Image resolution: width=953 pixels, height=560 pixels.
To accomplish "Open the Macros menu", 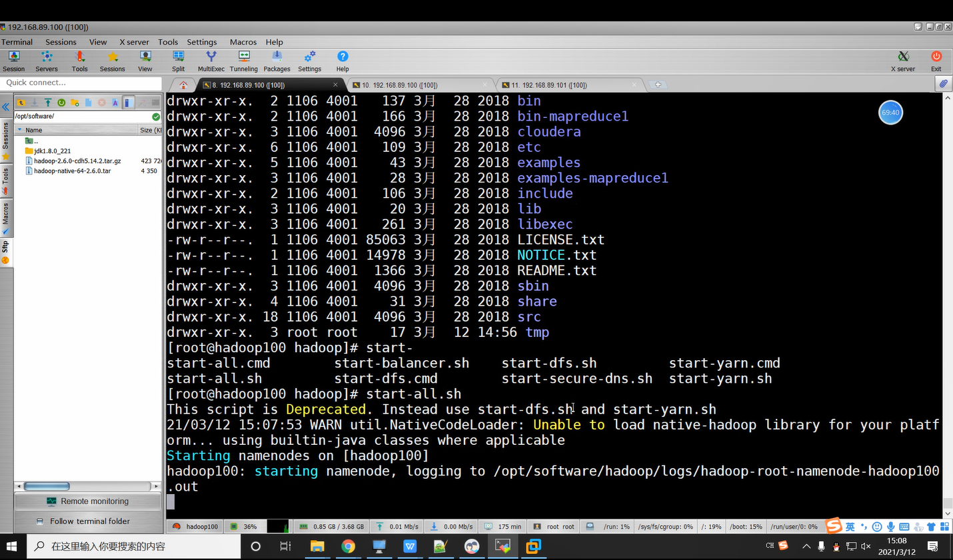I will pyautogui.click(x=243, y=42).
